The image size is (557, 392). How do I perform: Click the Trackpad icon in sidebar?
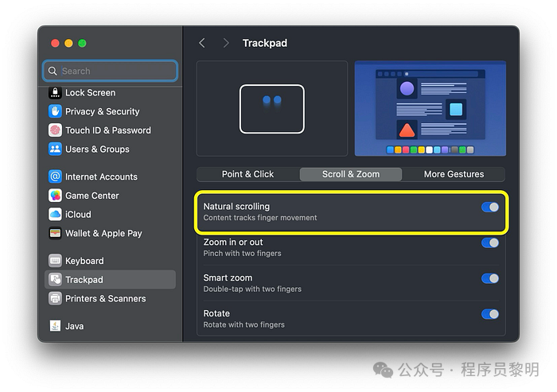click(55, 279)
